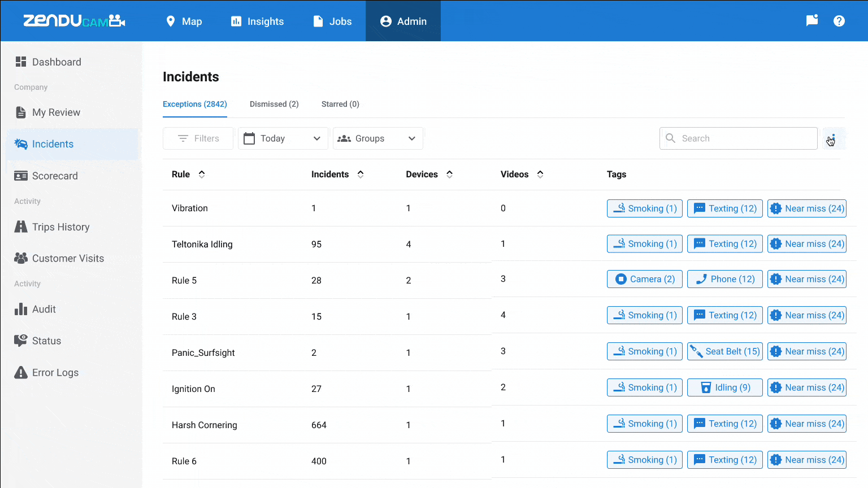Click Texting (12) tag in Rule 6 row
This screenshot has height=488, width=868.
(725, 460)
